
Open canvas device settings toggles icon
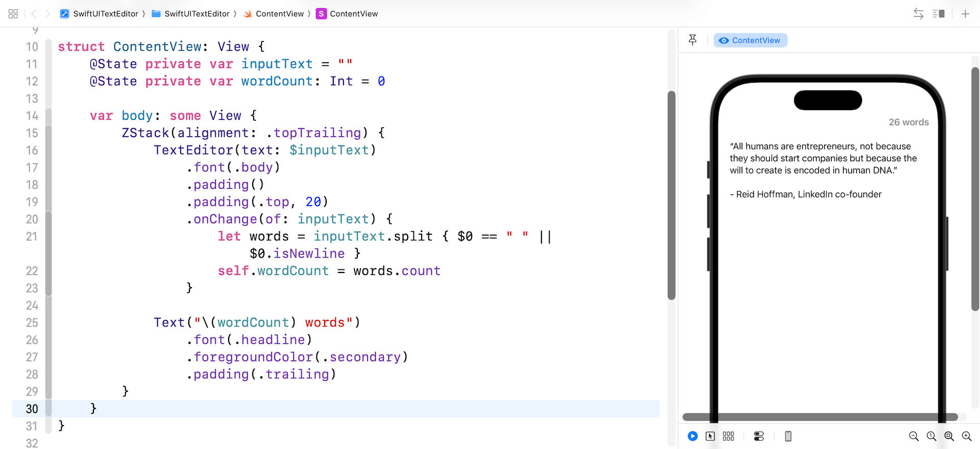click(x=759, y=436)
